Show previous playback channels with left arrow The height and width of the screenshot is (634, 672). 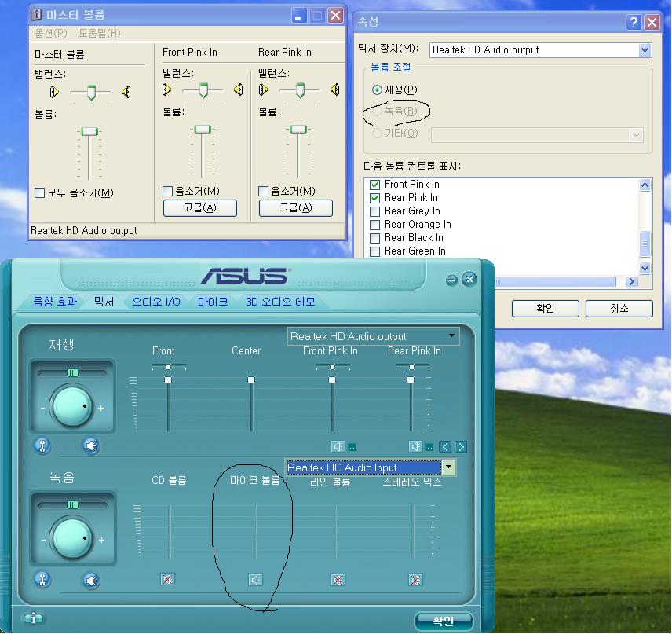pos(445,447)
